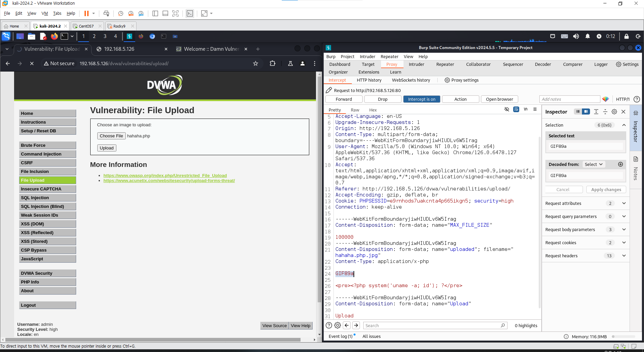Click the Burp help question mark near HTTP/1
644x352 pixels.
[637, 99]
